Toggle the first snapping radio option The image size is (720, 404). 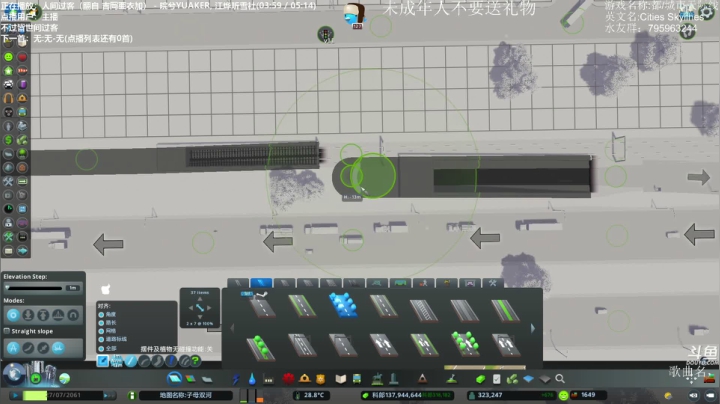point(101,314)
